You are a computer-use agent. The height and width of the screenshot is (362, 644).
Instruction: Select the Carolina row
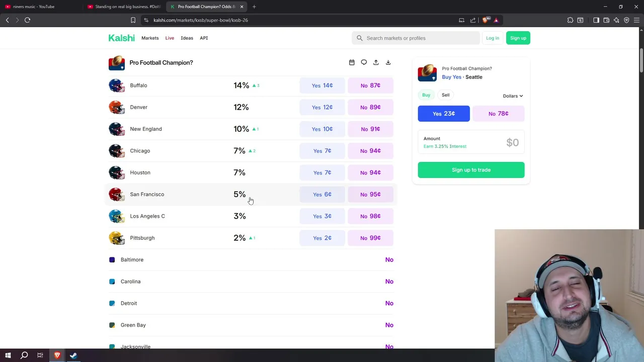point(251,282)
